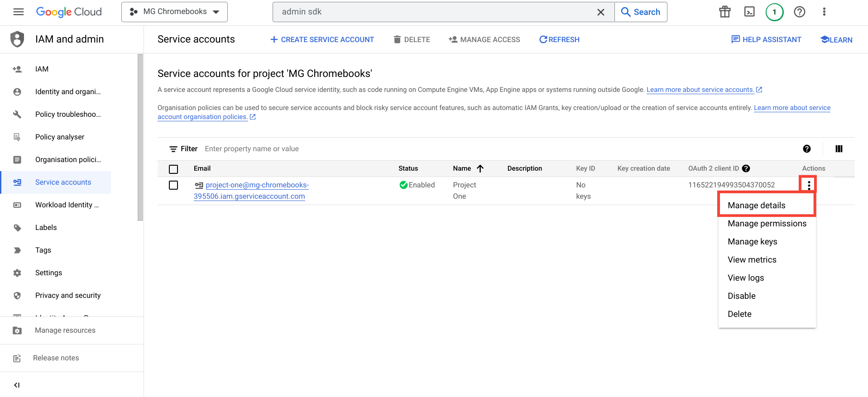
Task: Sort by the Status column header
Action: pyautogui.click(x=408, y=168)
